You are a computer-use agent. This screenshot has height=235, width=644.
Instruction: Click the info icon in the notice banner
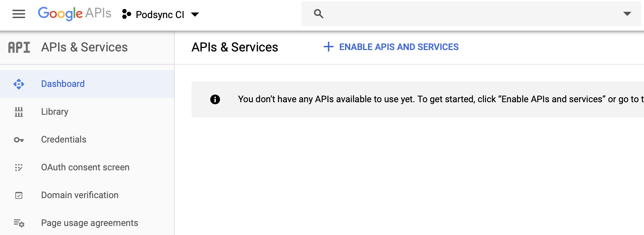(215, 99)
